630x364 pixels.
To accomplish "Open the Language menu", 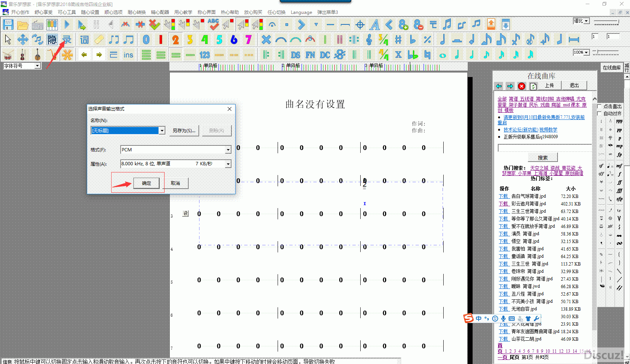I will (301, 12).
